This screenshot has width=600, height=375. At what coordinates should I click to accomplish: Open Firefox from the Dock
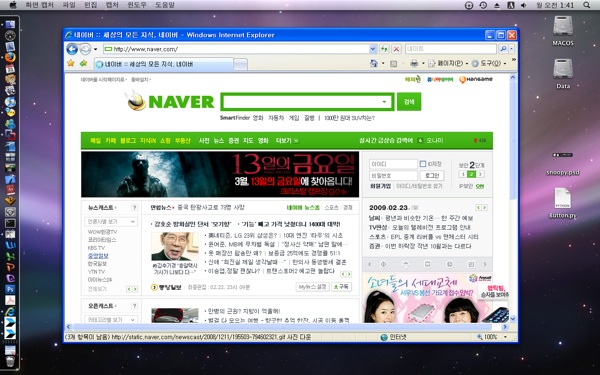(10, 57)
